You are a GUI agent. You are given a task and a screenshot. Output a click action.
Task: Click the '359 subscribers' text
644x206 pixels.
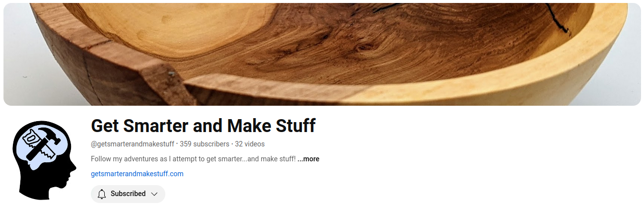pyautogui.click(x=205, y=144)
